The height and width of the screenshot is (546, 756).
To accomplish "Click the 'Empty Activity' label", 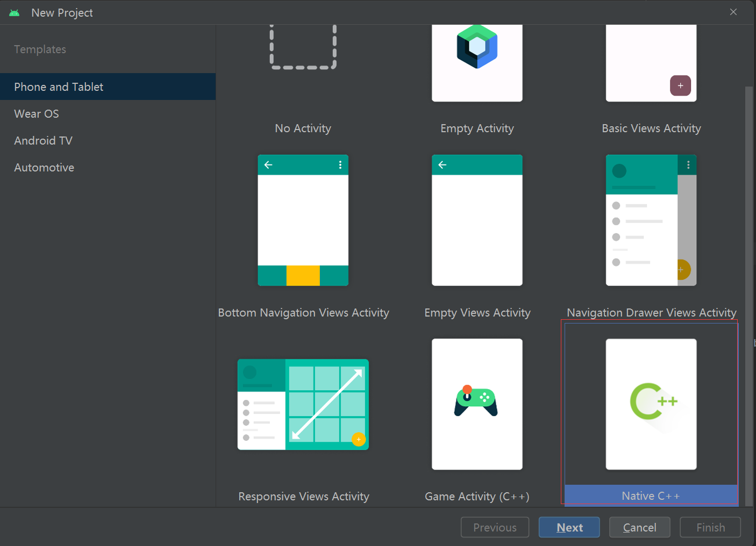I will 477,128.
